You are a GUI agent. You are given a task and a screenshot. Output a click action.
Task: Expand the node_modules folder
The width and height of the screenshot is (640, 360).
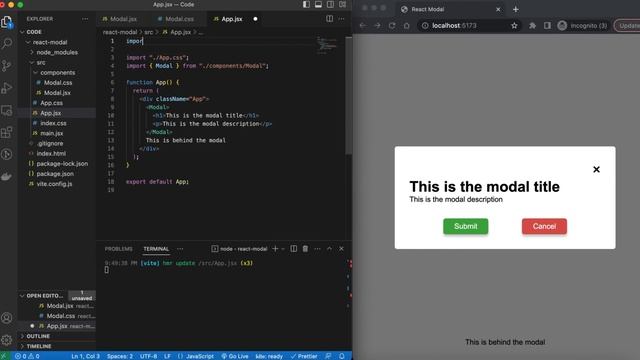57,52
